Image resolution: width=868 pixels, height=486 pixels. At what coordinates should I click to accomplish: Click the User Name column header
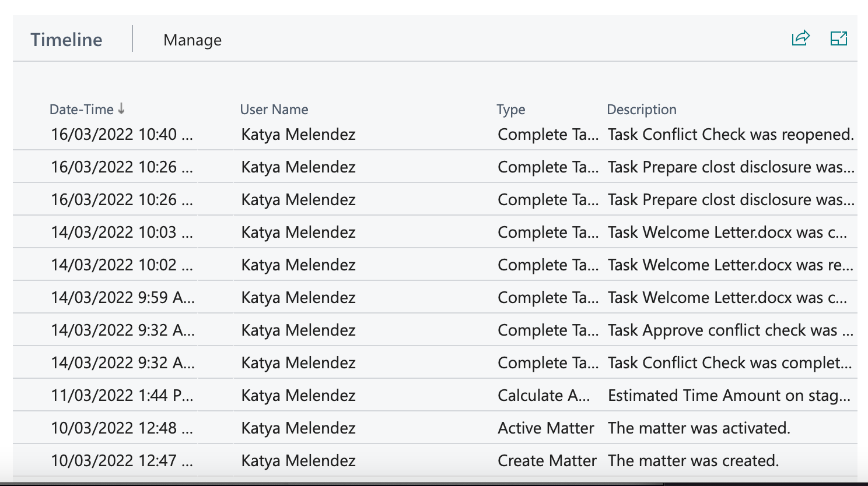click(x=274, y=109)
